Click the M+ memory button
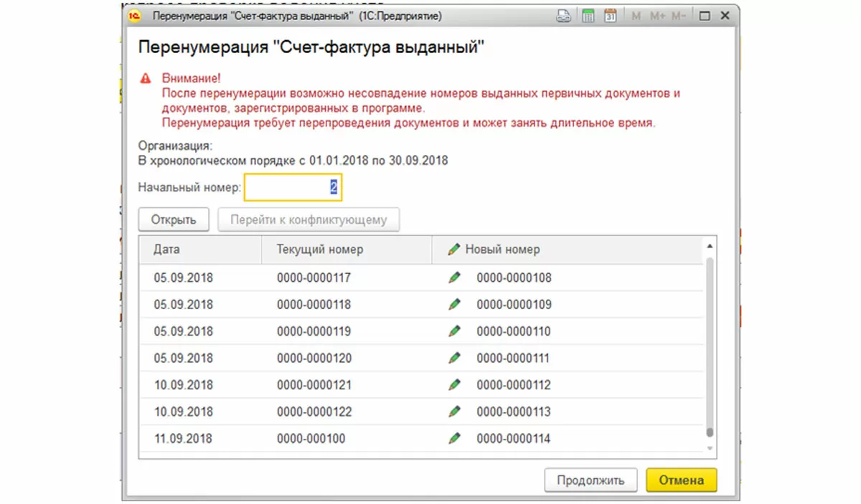861x504 pixels. tap(657, 15)
